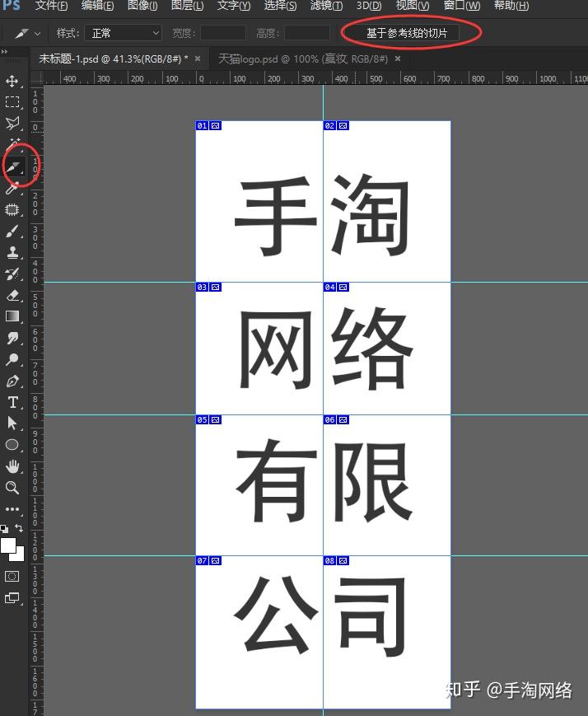Select the Move tool

click(12, 81)
